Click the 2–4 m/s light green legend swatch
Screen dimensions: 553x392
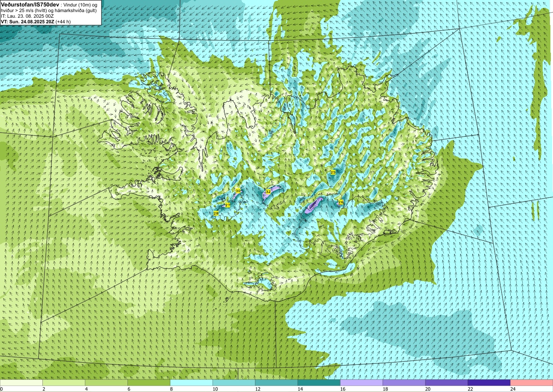point(64,383)
